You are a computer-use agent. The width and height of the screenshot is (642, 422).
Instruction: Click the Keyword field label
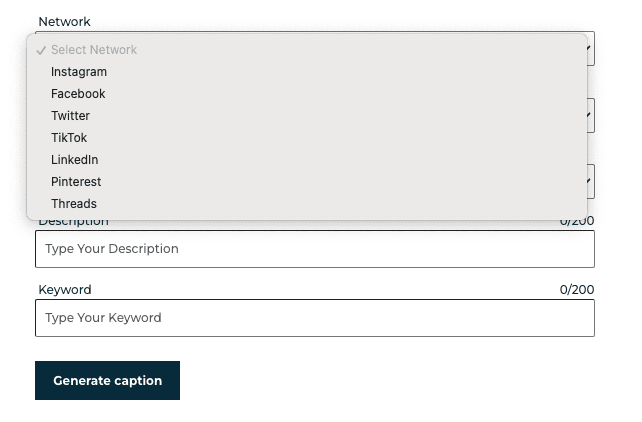[x=65, y=290]
